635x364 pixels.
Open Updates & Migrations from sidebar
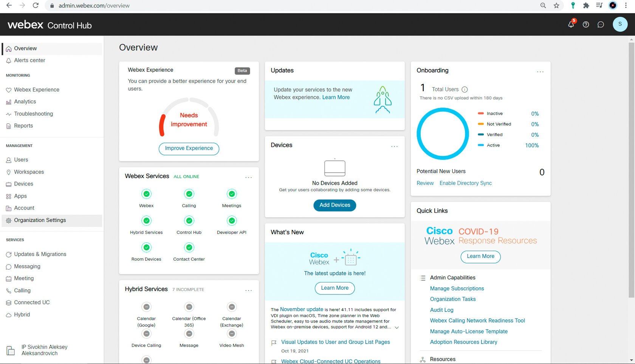click(x=40, y=254)
